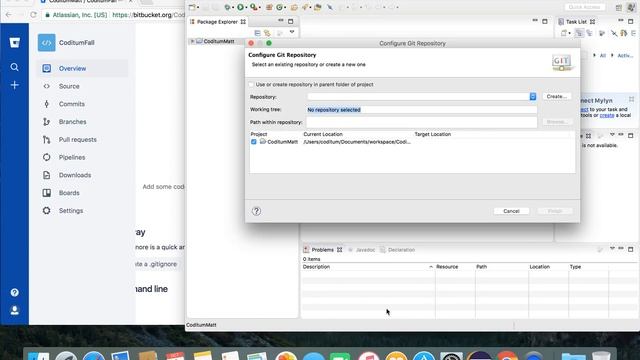Collapse all in Package Explorer toolbar

(257, 33)
